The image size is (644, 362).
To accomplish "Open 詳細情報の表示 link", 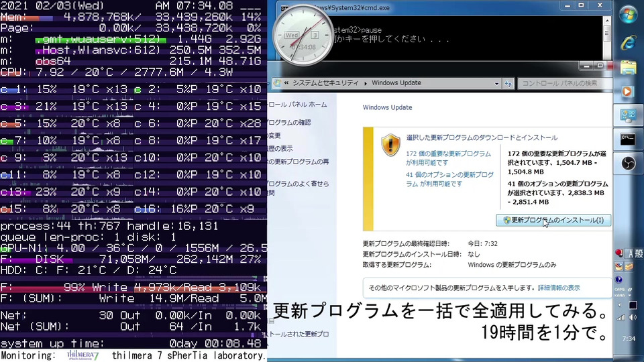I will click(559, 288).
